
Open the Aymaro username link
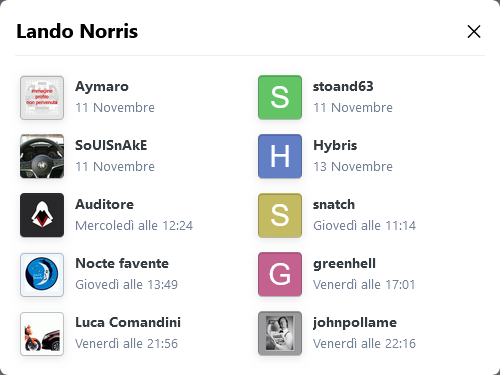(102, 87)
